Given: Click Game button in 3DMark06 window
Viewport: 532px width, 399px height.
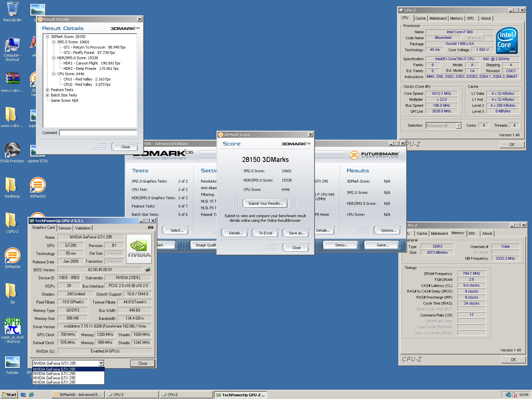Looking at the screenshot, I should coord(383,245).
